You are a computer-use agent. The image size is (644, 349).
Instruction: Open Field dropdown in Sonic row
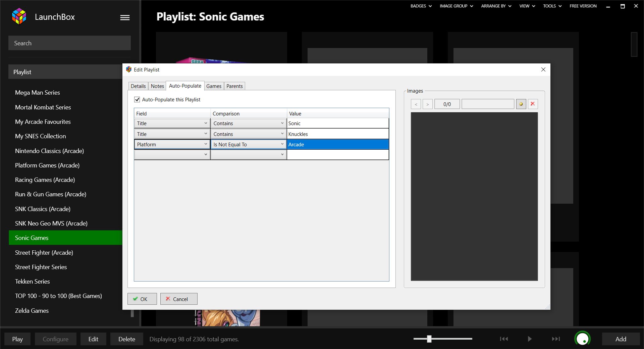[x=172, y=123]
